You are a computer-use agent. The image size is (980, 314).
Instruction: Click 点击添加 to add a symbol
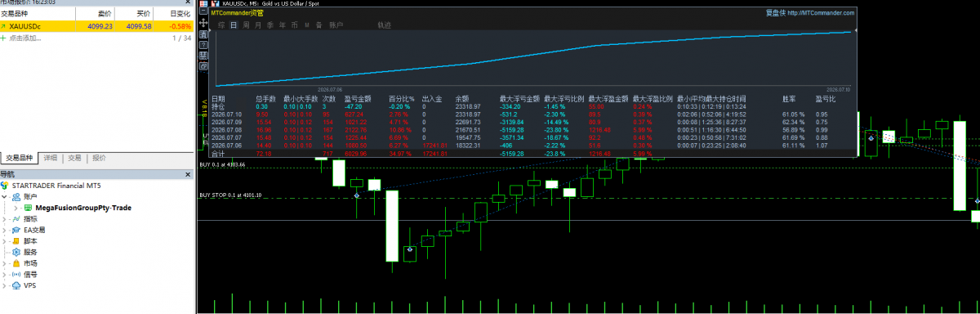25,38
